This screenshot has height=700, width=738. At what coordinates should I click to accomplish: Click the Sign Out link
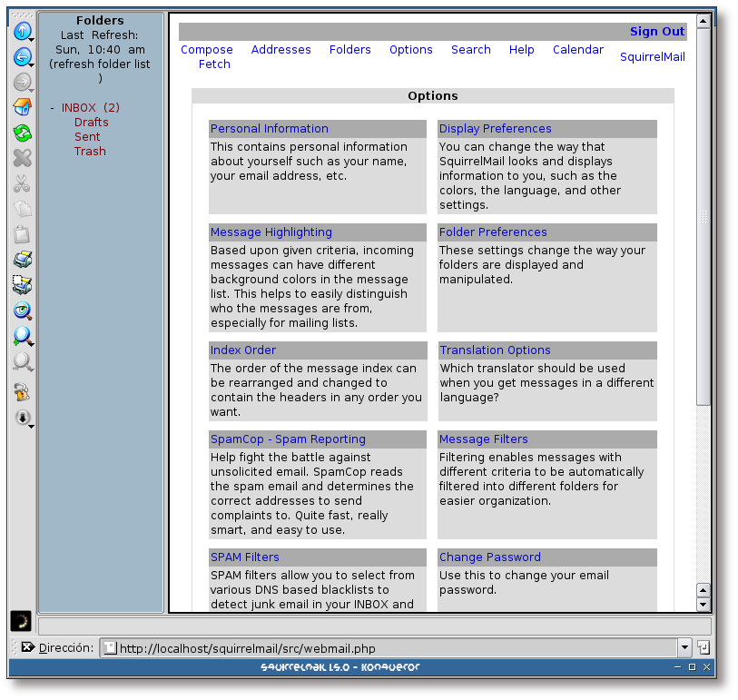coord(656,32)
